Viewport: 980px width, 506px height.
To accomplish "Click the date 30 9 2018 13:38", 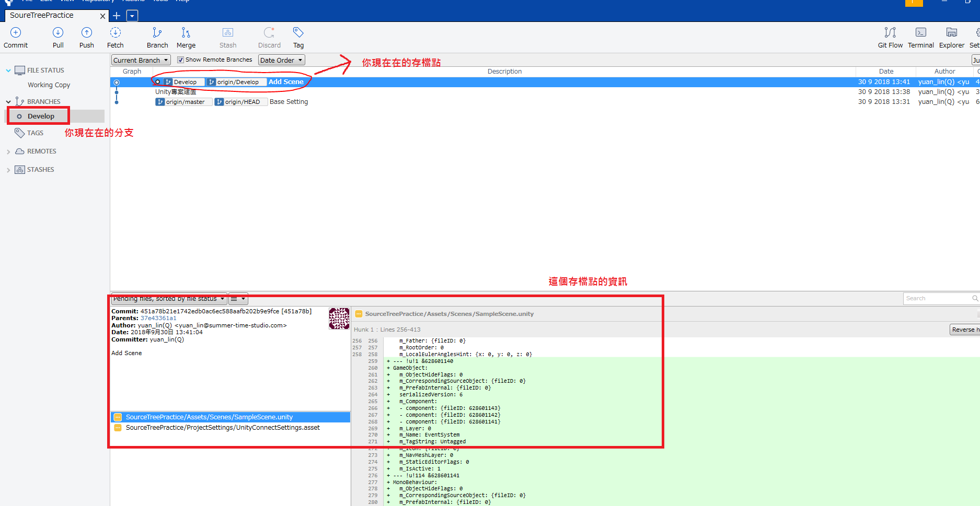I will pyautogui.click(x=884, y=92).
